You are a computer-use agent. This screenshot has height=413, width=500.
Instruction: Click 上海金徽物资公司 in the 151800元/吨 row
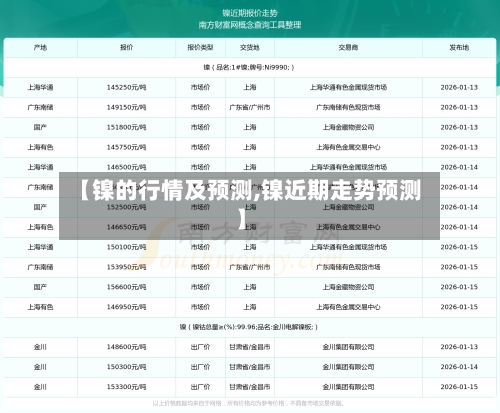click(x=348, y=127)
